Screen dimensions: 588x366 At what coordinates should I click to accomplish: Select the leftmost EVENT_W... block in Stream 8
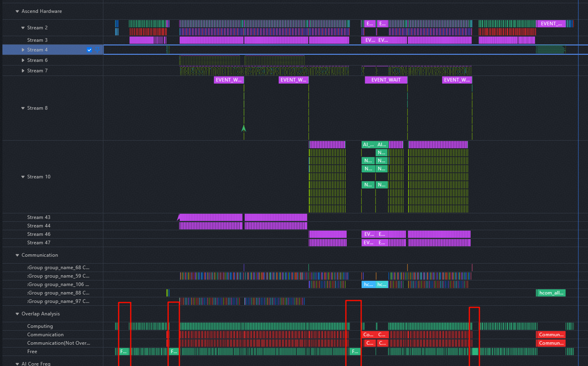coord(229,80)
